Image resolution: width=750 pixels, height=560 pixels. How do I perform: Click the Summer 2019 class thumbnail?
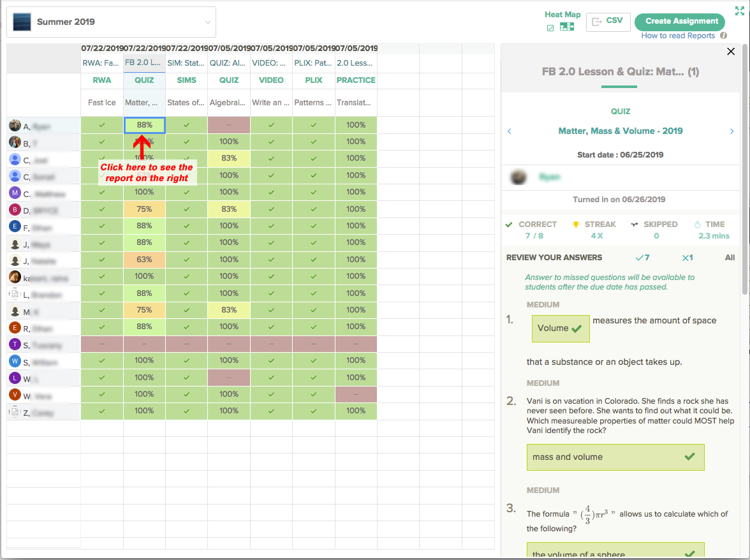point(22,22)
